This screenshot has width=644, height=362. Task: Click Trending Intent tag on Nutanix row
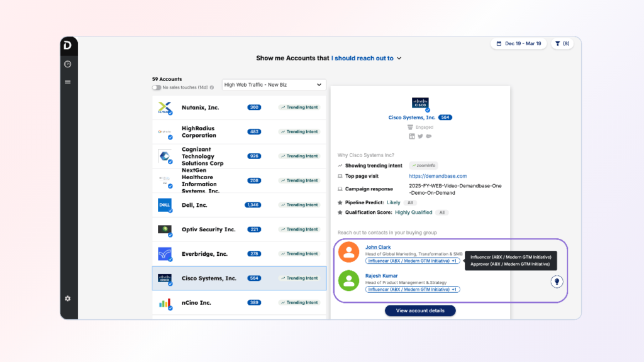click(x=299, y=107)
